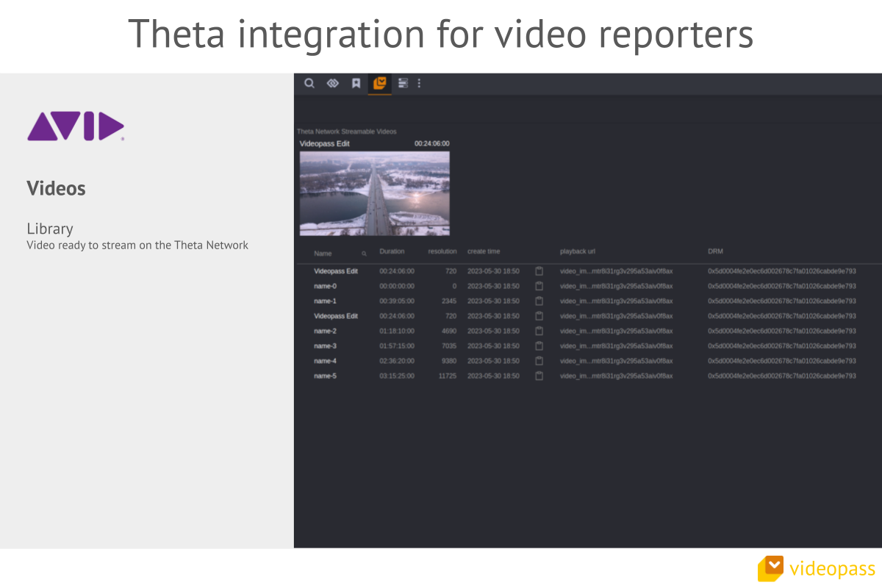Click the playback url text in name-5 row
The height and width of the screenshot is (588, 882).
(616, 376)
